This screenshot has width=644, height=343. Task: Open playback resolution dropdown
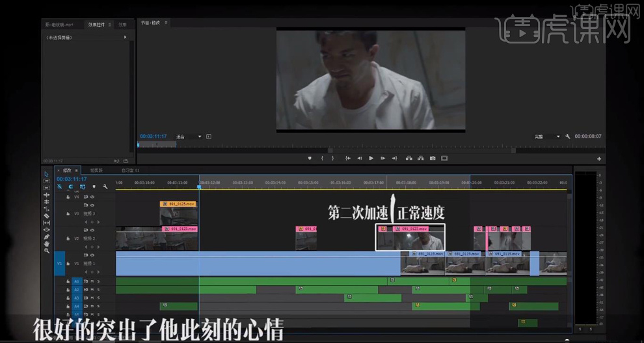pyautogui.click(x=547, y=136)
